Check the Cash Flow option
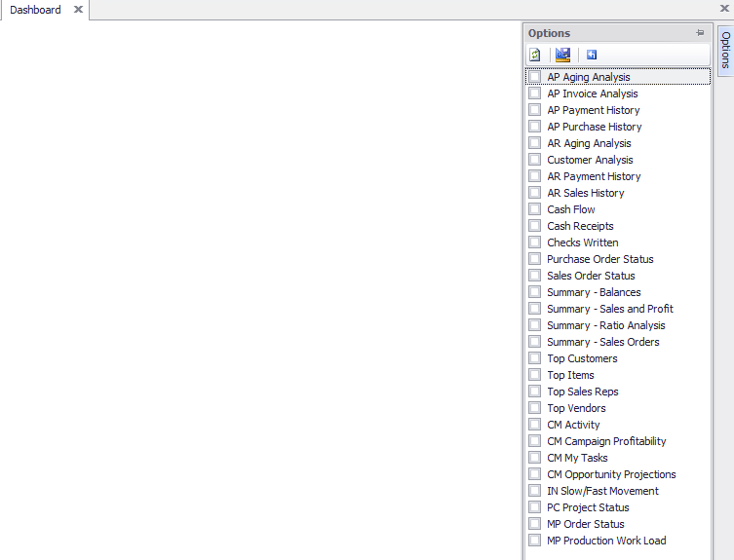 [x=534, y=209]
